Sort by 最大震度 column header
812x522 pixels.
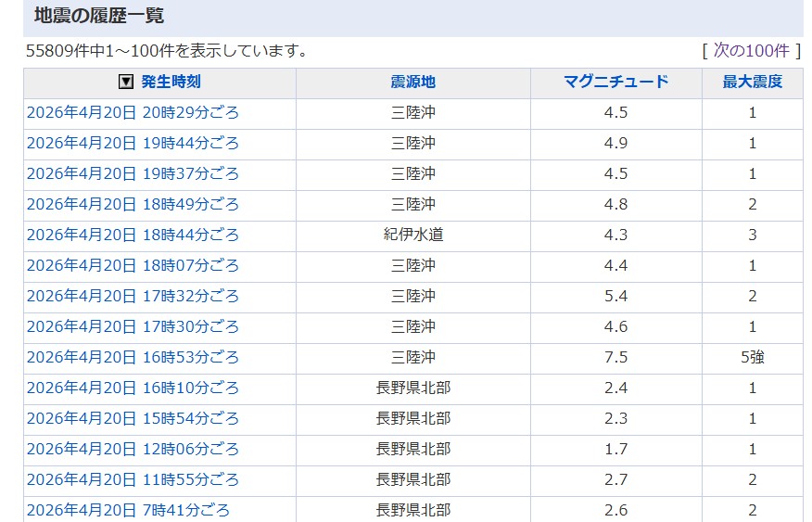click(x=752, y=82)
